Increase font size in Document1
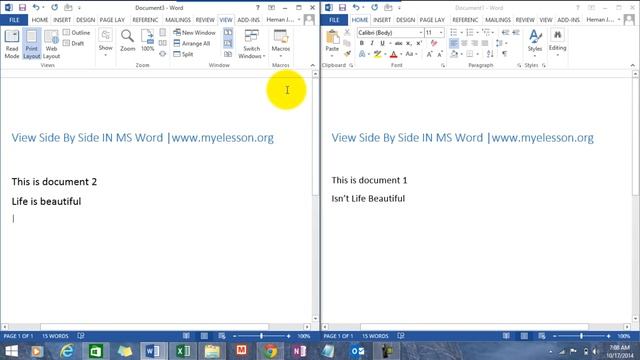 (x=429, y=54)
